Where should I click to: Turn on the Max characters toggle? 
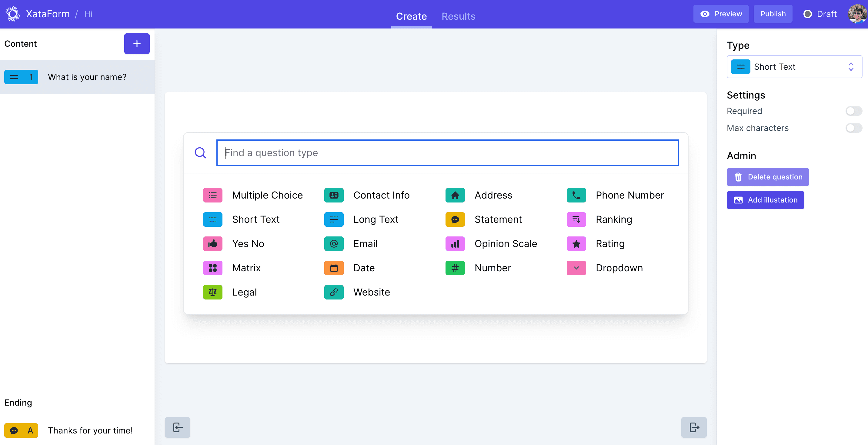[853, 128]
